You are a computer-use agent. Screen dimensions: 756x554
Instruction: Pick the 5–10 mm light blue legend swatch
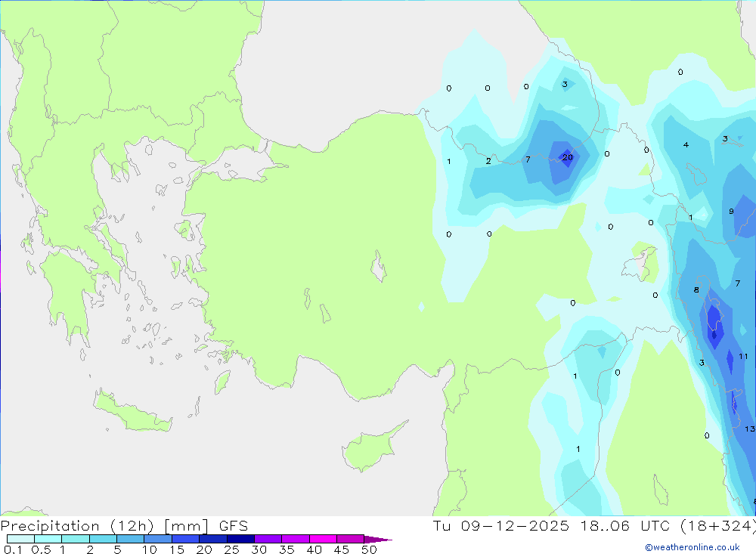[130, 539]
